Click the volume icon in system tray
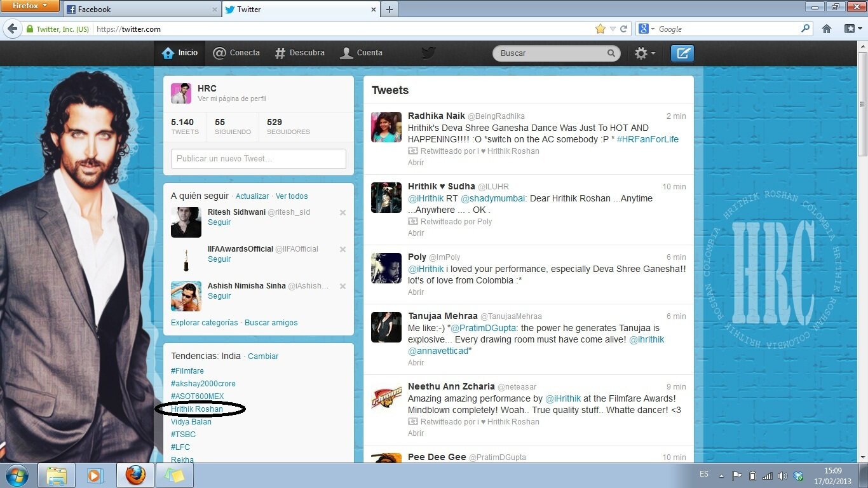The height and width of the screenshot is (488, 868). tap(783, 475)
